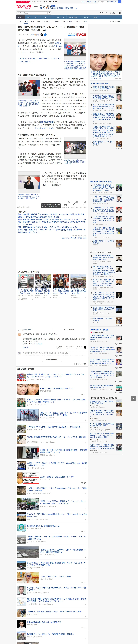Select the ランキング navigation tab
The image size is (138, 644).
pos(86,17)
